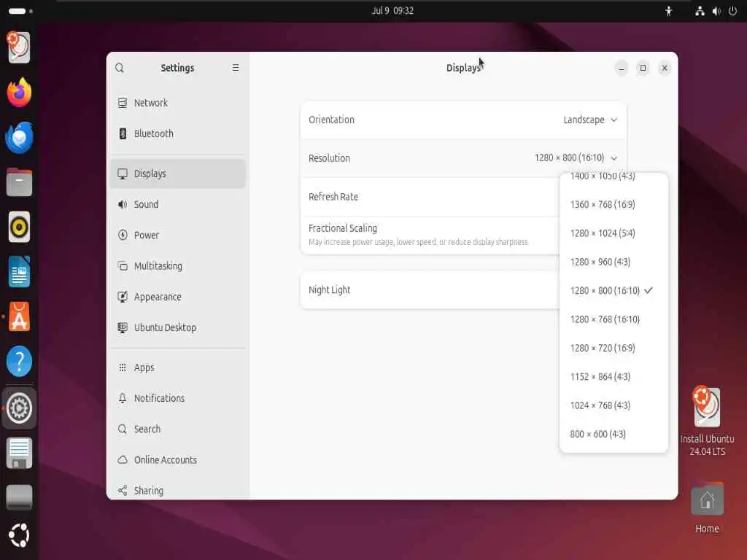The width and height of the screenshot is (747, 560).
Task: Open the Home folder desktop icon
Action: tap(707, 508)
